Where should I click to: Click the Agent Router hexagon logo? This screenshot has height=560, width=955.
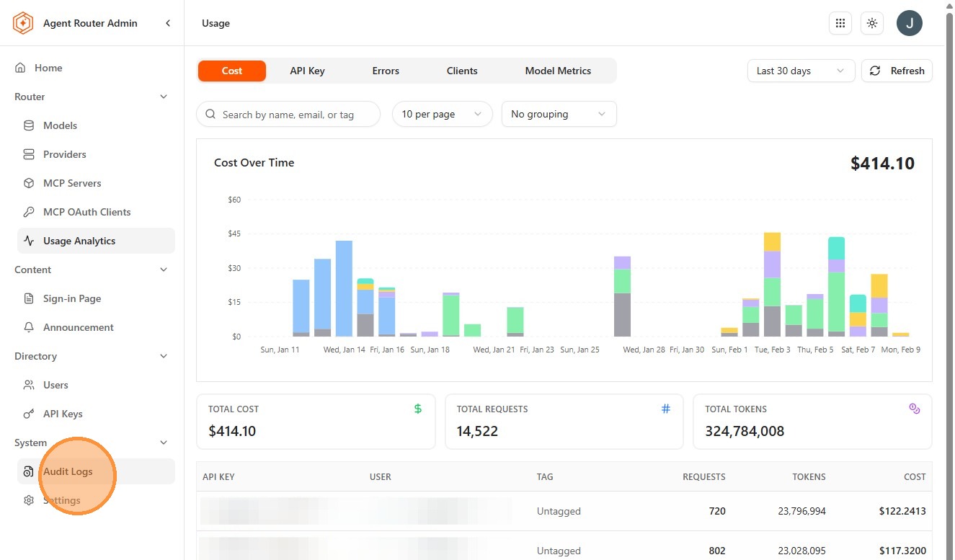pyautogui.click(x=23, y=23)
